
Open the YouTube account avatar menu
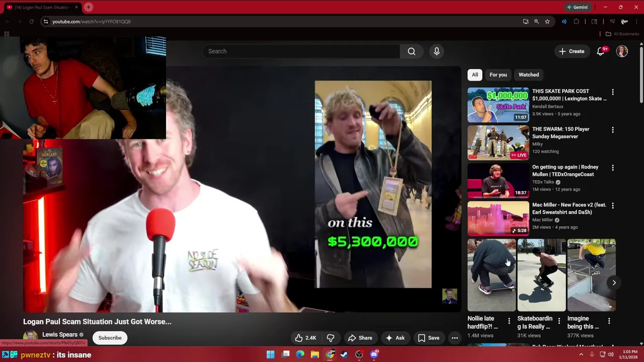622,51
